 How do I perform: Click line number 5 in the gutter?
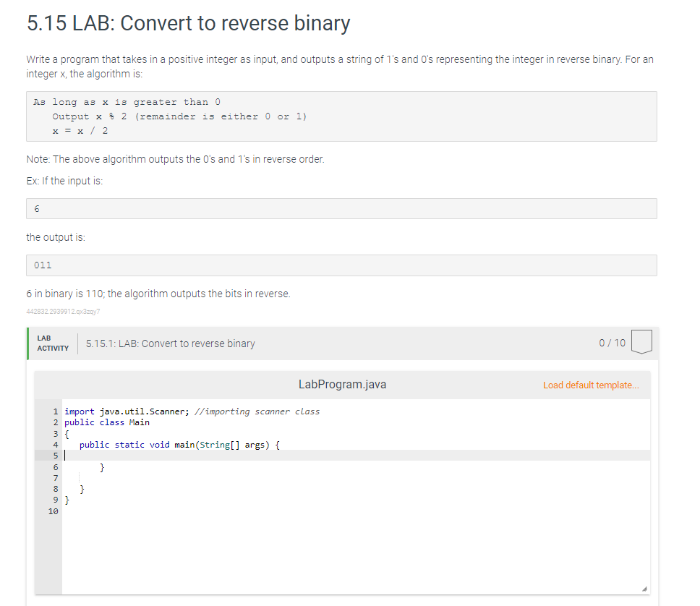click(x=55, y=456)
